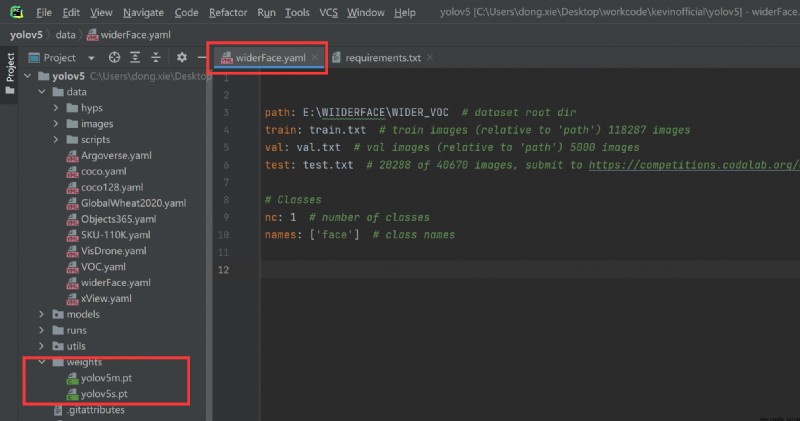Image resolution: width=800 pixels, height=421 pixels.
Task: Open the VCS menu
Action: coord(329,12)
